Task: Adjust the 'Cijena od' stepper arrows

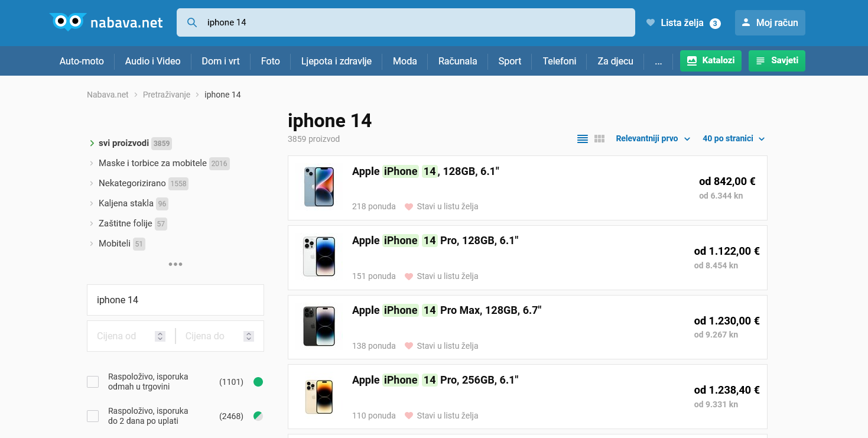Action: pyautogui.click(x=160, y=336)
